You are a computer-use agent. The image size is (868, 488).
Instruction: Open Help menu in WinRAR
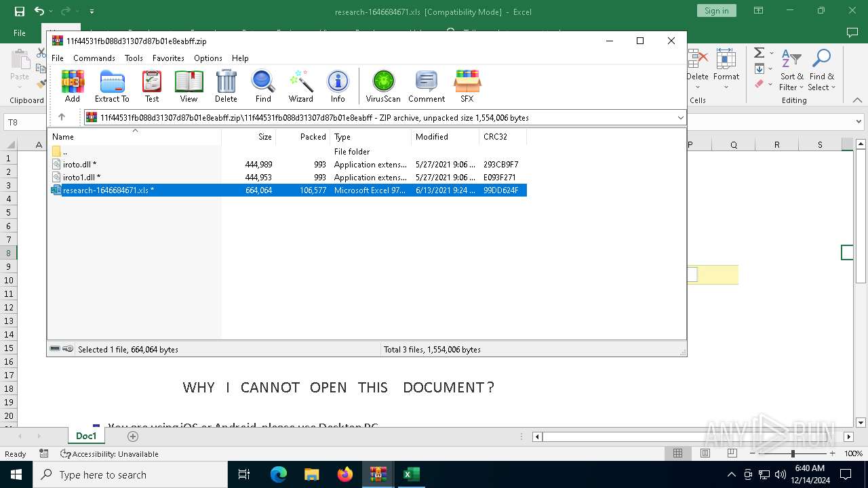coord(240,58)
